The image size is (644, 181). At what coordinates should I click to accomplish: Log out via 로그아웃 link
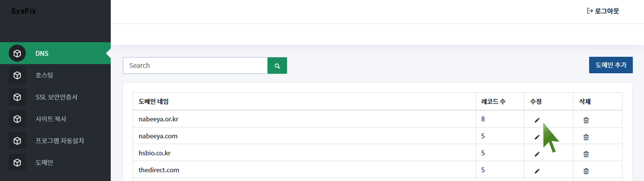coord(603,11)
